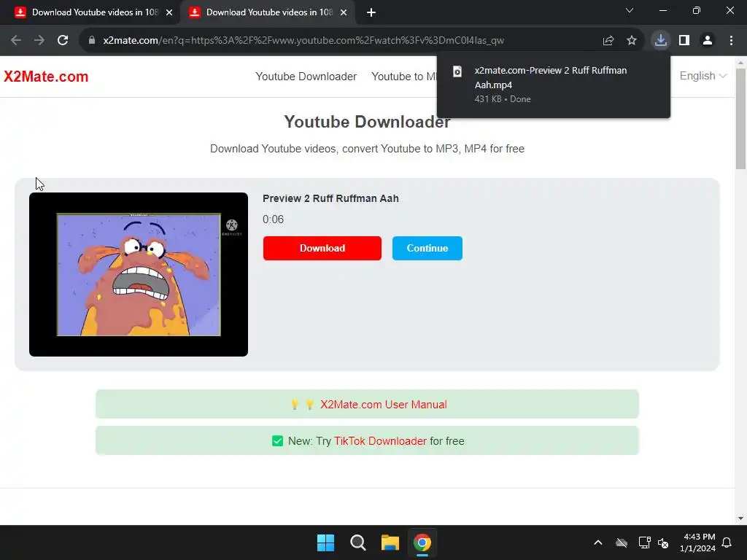Click the 0:06 video duration text
The image size is (747, 560).
pyautogui.click(x=273, y=219)
